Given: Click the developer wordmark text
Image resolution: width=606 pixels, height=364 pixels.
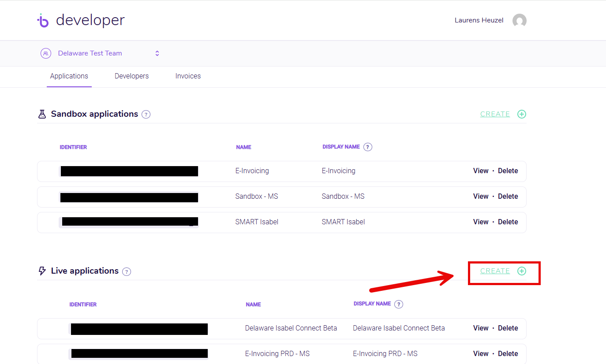Looking at the screenshot, I should (90, 20).
